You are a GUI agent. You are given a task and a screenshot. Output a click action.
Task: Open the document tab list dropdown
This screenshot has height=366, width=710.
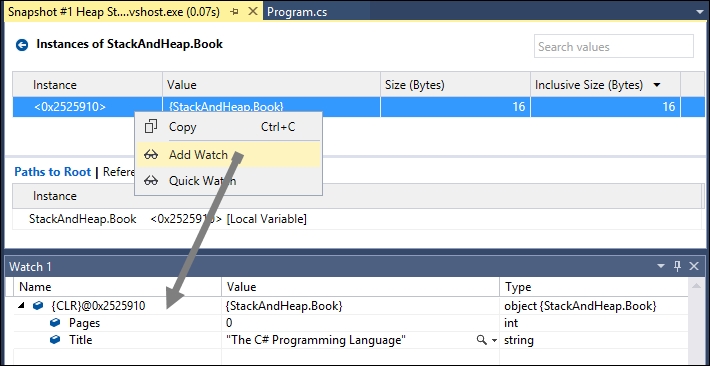tap(700, 12)
